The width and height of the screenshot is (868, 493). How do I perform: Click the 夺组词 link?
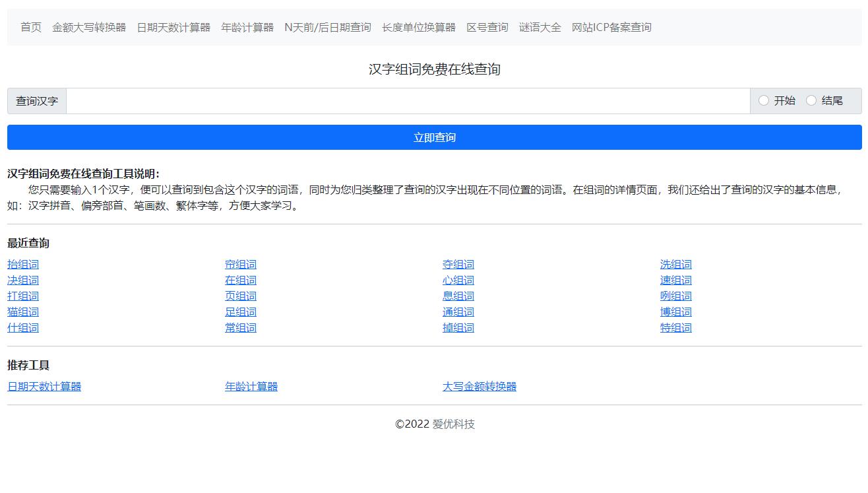coord(458,264)
